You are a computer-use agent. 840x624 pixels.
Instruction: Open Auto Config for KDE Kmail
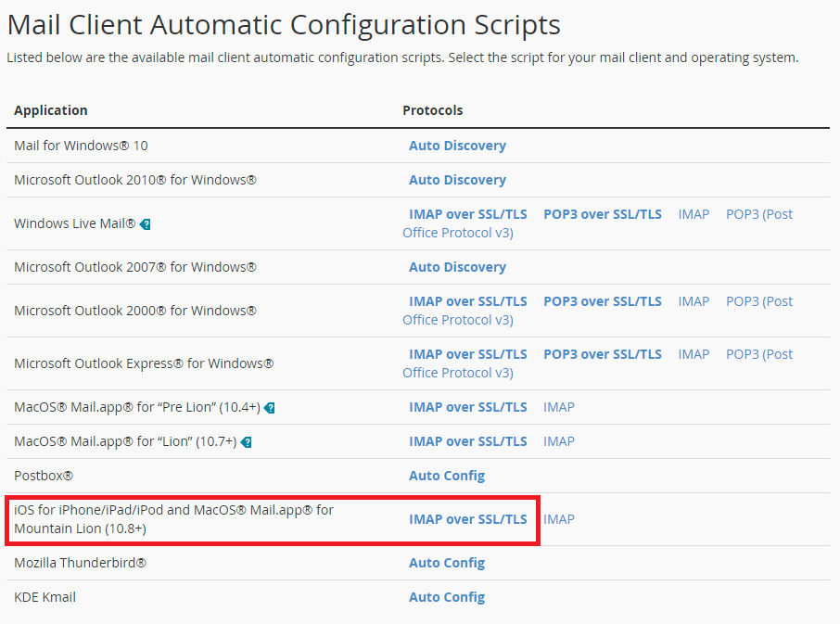tap(447, 597)
